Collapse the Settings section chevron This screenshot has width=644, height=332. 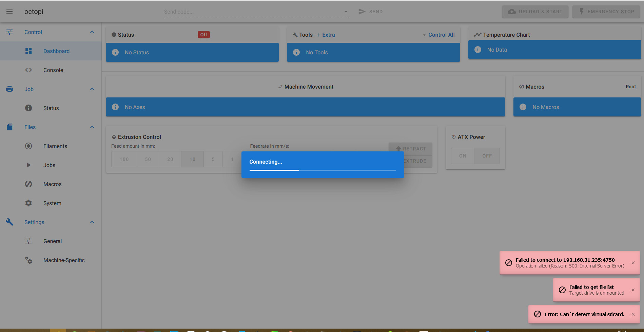[92, 222]
